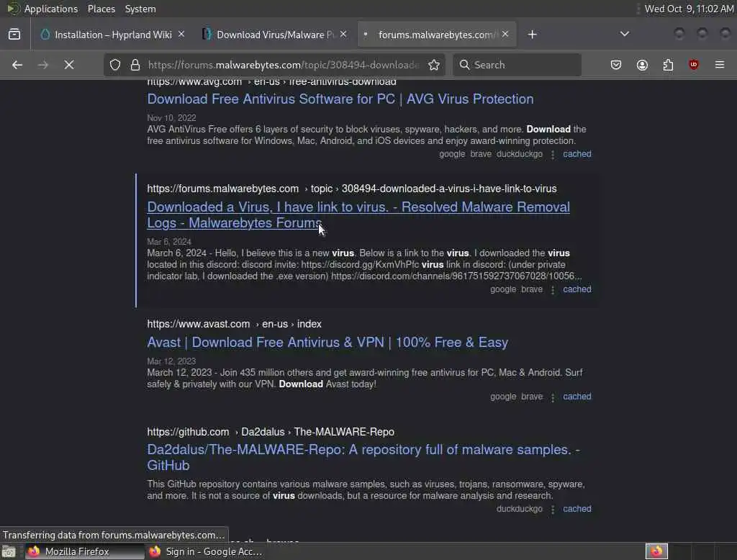Click the top panel distro logo icon
The width and height of the screenshot is (737, 560).
pyautogui.click(x=13, y=9)
